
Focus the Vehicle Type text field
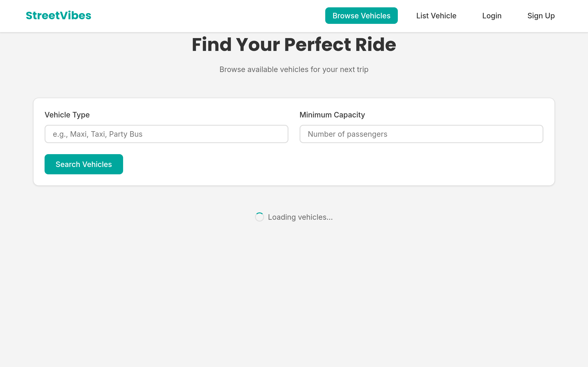tap(166, 134)
